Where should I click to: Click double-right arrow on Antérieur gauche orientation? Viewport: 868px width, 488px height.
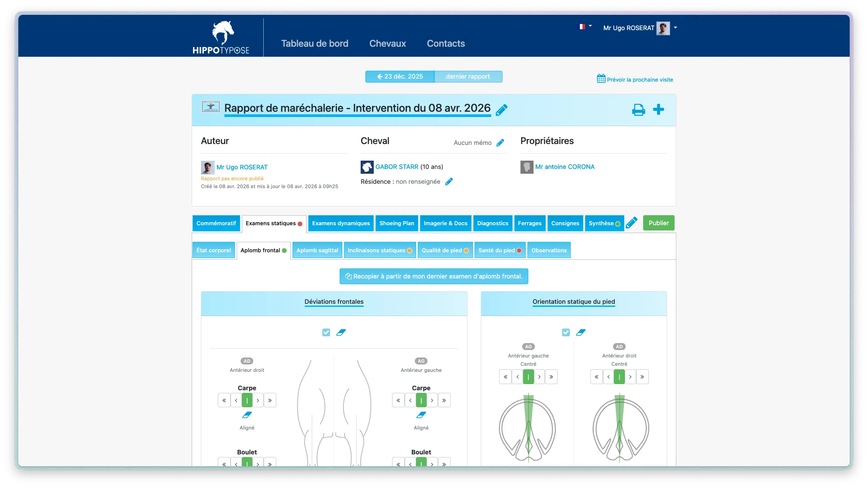pyautogui.click(x=551, y=377)
